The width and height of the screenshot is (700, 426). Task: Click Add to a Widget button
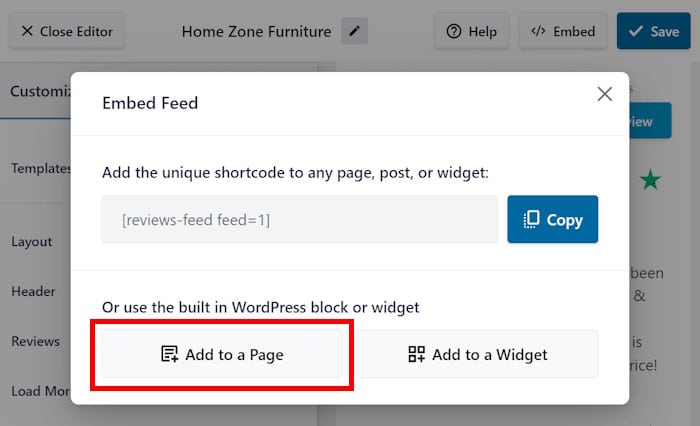click(478, 354)
